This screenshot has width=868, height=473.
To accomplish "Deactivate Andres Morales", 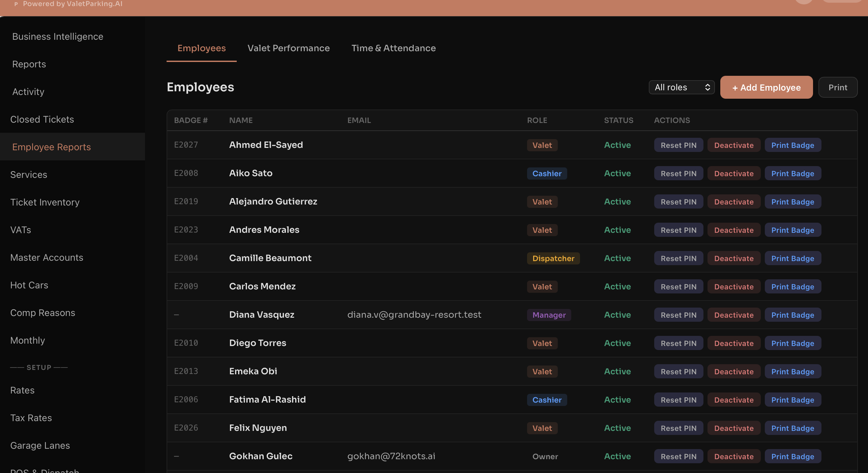I will pyautogui.click(x=734, y=230).
